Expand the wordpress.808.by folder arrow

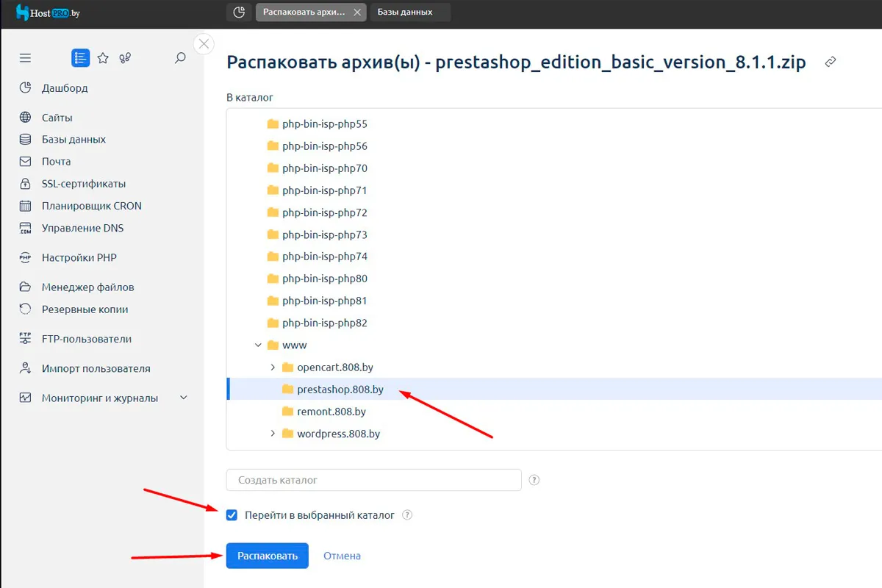tap(273, 434)
